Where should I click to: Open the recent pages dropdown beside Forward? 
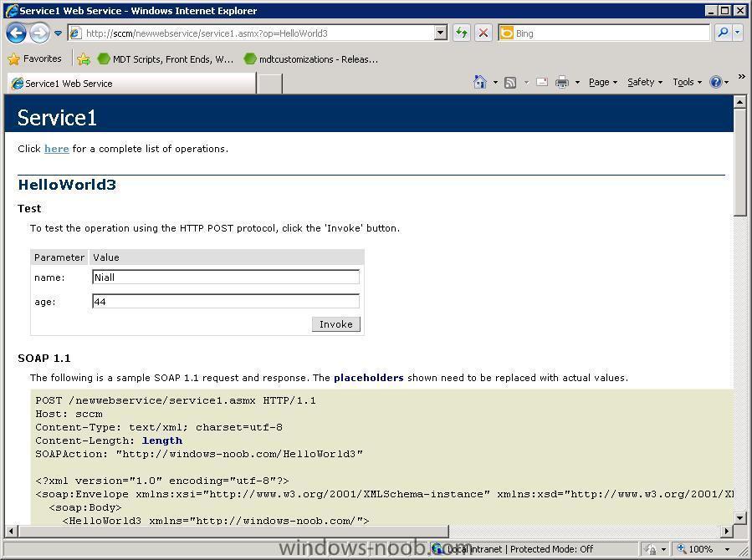point(58,33)
